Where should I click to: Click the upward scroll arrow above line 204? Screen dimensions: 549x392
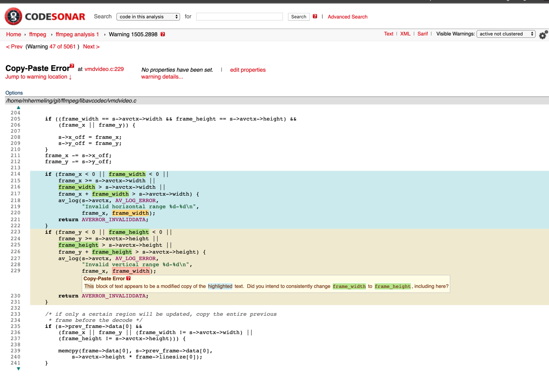(18, 107)
